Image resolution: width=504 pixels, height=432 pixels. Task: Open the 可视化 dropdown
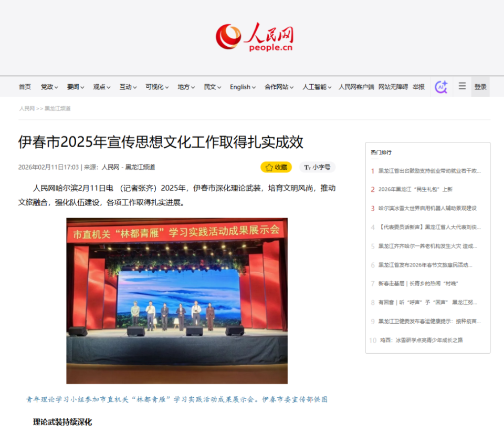point(156,87)
